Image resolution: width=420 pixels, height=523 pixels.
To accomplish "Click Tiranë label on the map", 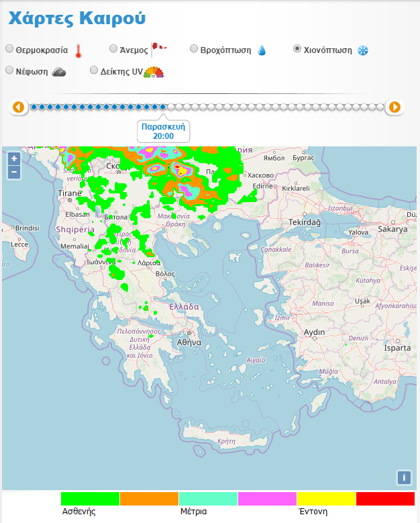I will coord(70,193).
